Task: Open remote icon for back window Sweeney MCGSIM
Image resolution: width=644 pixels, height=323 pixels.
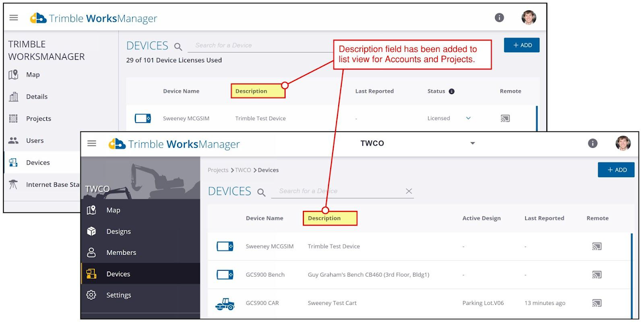Action: point(505,119)
